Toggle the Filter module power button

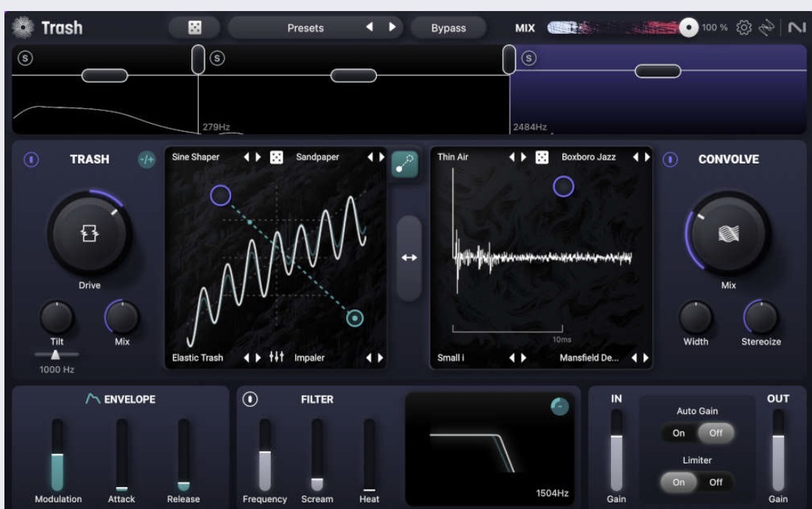250,399
